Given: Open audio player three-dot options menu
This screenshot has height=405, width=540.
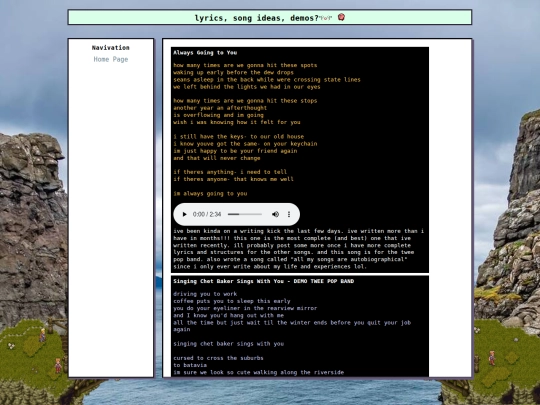Looking at the screenshot, I should click(289, 214).
